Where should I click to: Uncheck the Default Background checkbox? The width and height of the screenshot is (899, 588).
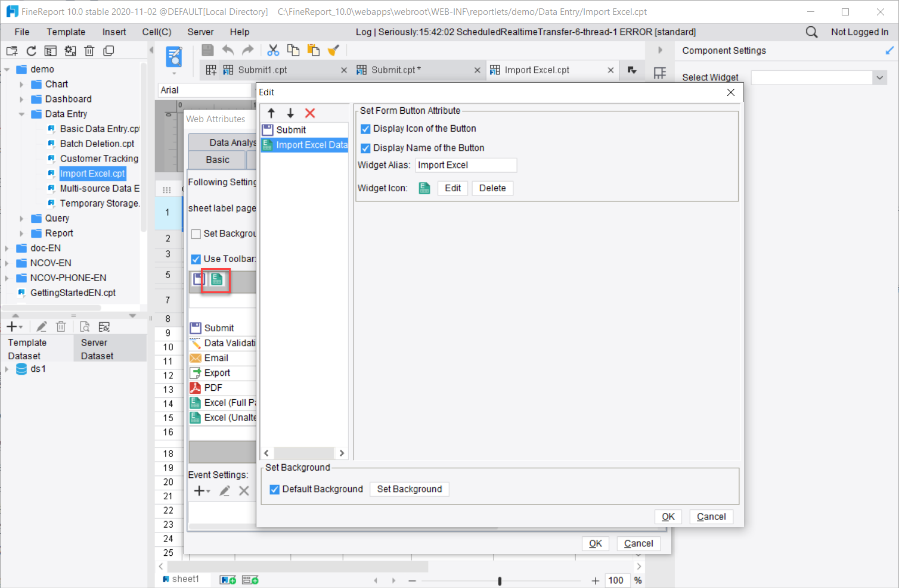(274, 489)
